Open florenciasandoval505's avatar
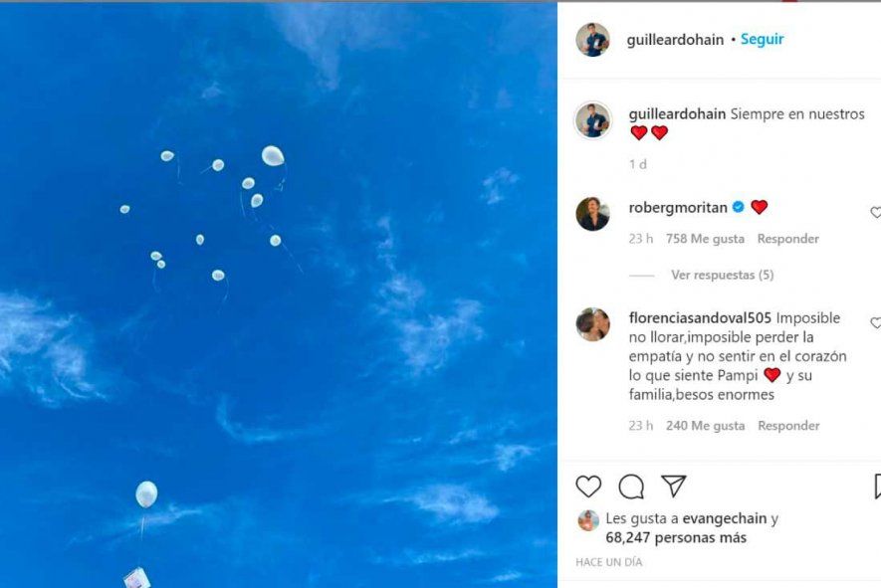Image resolution: width=881 pixels, height=588 pixels. click(592, 324)
